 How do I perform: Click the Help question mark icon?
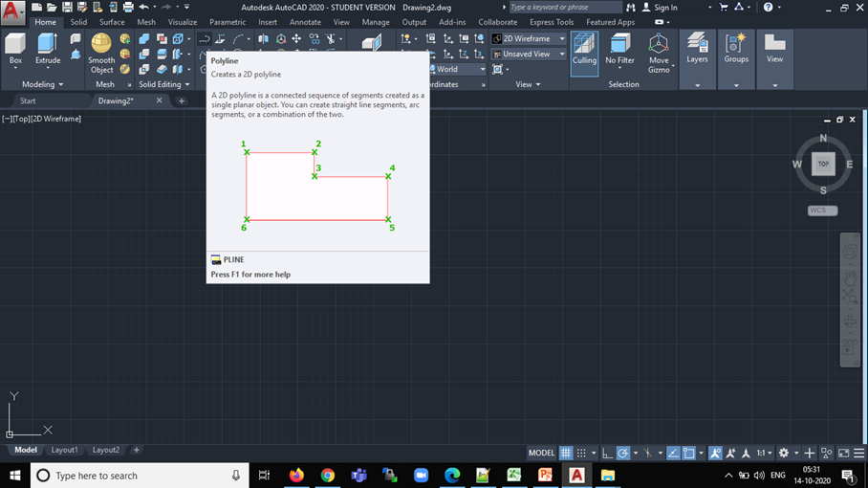point(768,8)
